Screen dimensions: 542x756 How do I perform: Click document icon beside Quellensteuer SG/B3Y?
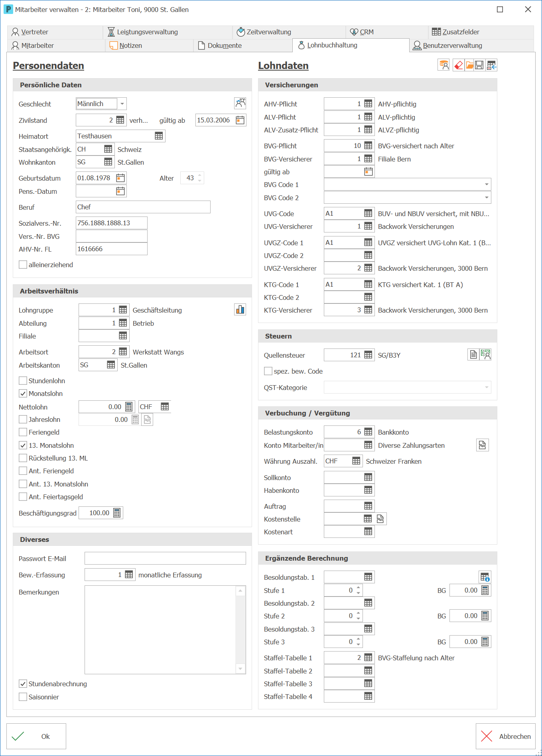(473, 354)
